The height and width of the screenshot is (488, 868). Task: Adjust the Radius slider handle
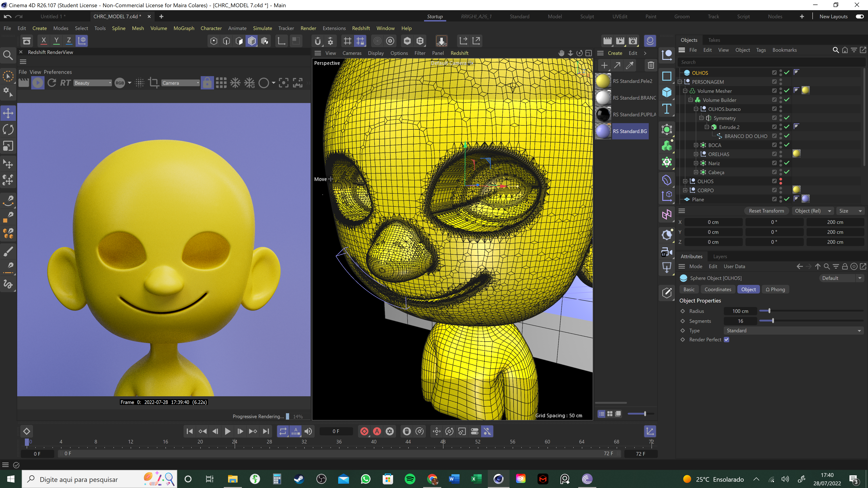(x=769, y=311)
